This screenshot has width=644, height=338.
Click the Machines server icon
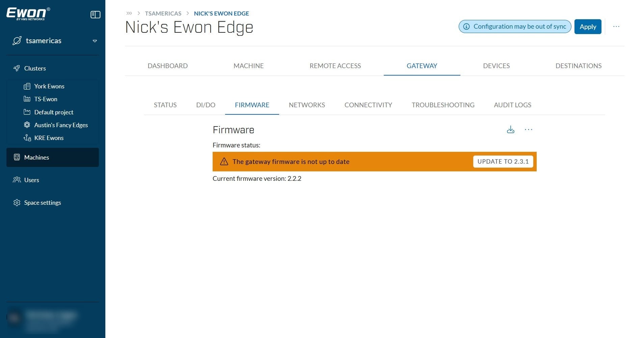coord(17,157)
